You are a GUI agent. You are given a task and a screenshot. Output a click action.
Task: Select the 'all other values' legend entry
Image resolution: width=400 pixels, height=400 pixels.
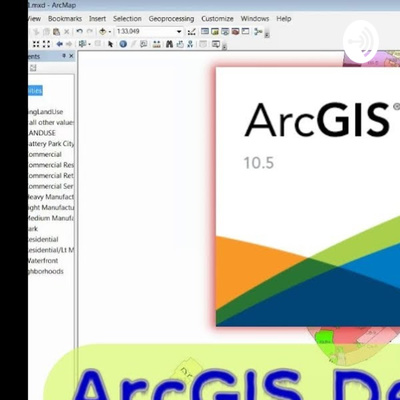click(51, 122)
